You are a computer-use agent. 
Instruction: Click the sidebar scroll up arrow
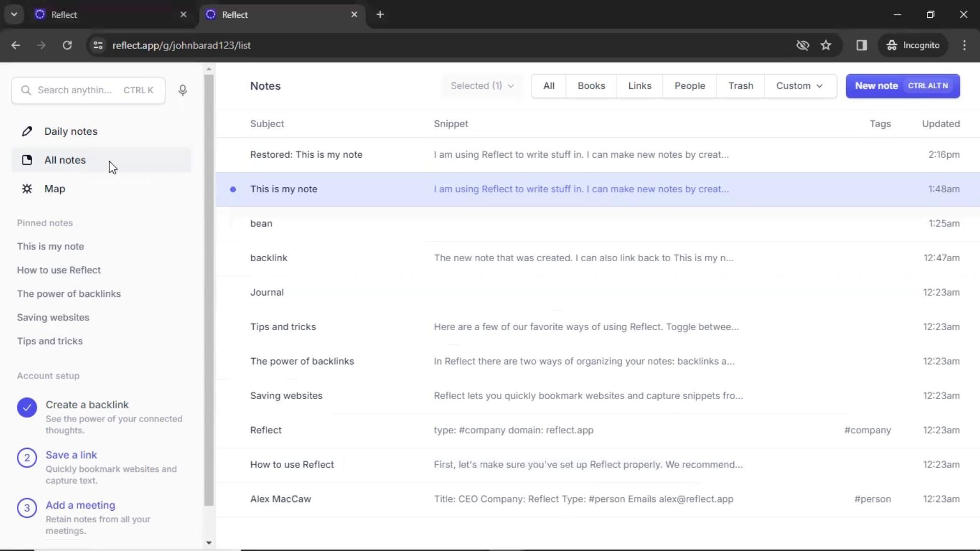click(x=209, y=69)
